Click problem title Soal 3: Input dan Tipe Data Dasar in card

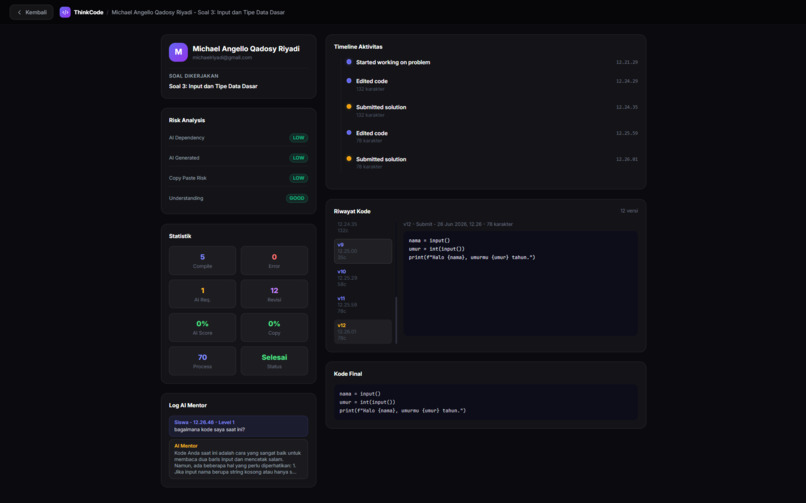[x=213, y=86]
